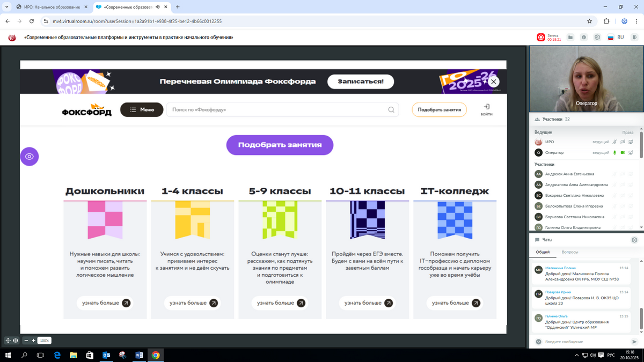Open the RU language selector
Image resolution: width=644 pixels, height=362 pixels.
click(x=616, y=38)
